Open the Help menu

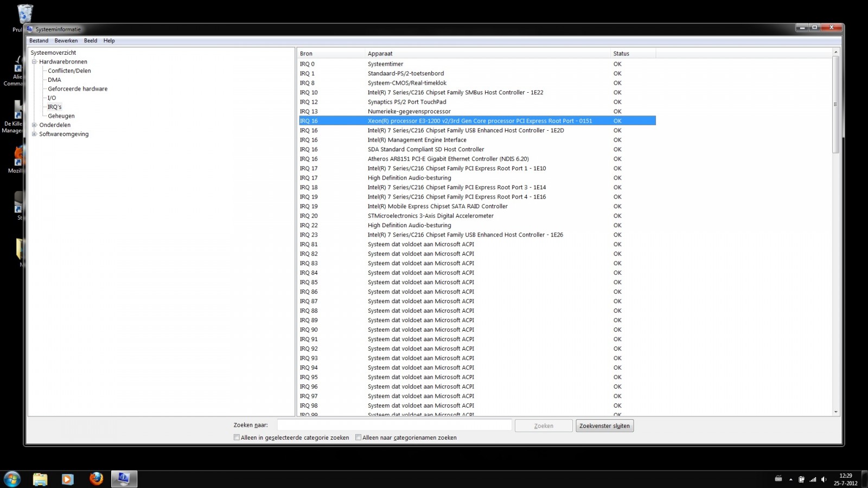click(x=109, y=41)
